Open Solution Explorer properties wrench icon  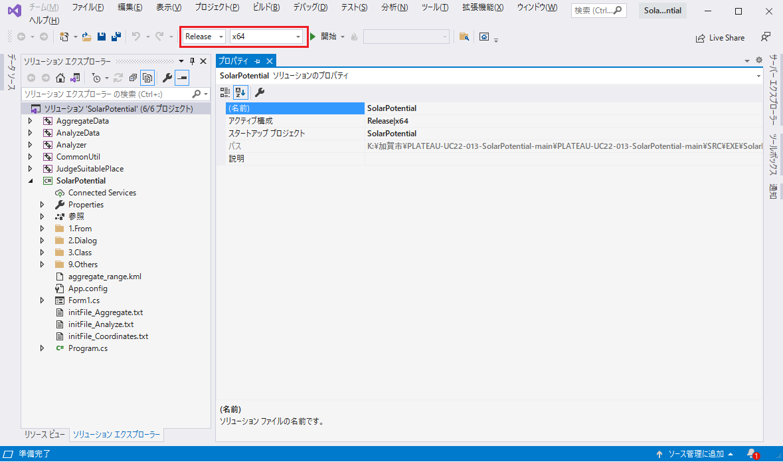pos(167,78)
